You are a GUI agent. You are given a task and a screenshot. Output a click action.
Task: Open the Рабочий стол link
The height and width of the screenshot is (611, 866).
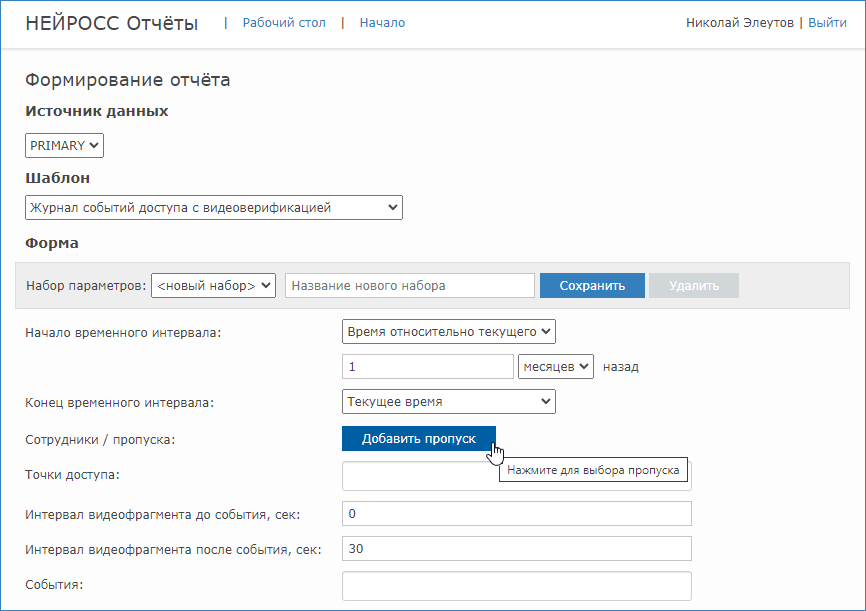tap(284, 23)
